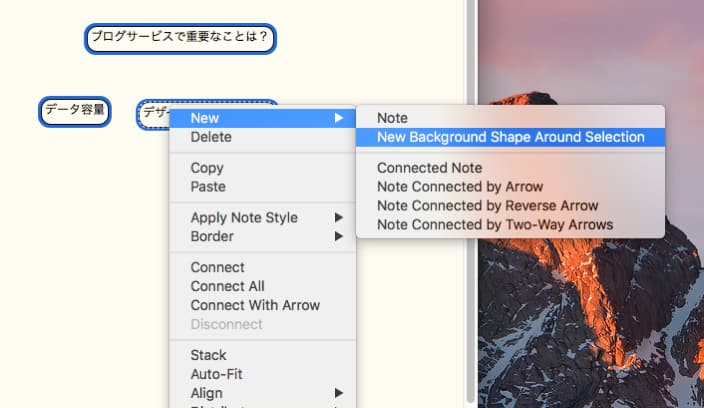Image resolution: width=704 pixels, height=408 pixels.
Task: Click the Connect menu item
Action: [262, 268]
